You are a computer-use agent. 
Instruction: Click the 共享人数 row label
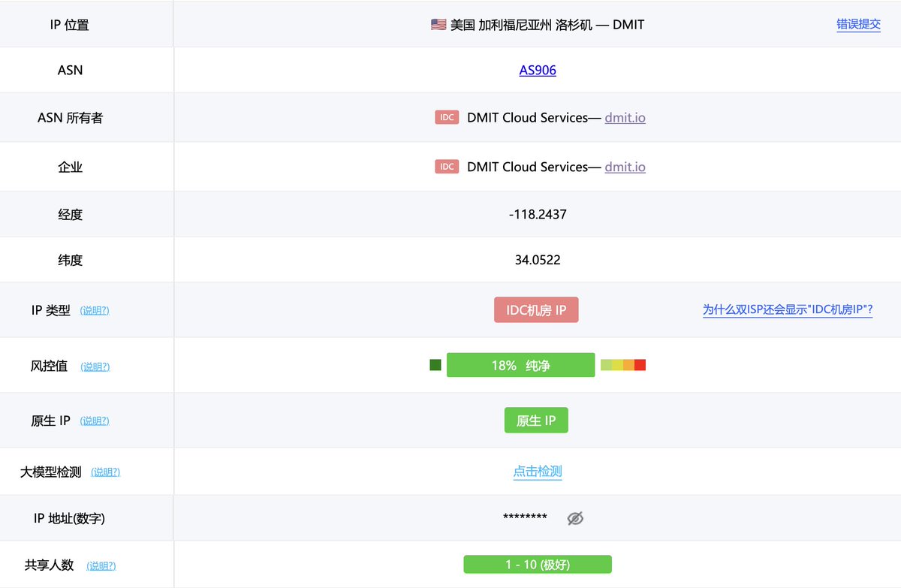49,565
